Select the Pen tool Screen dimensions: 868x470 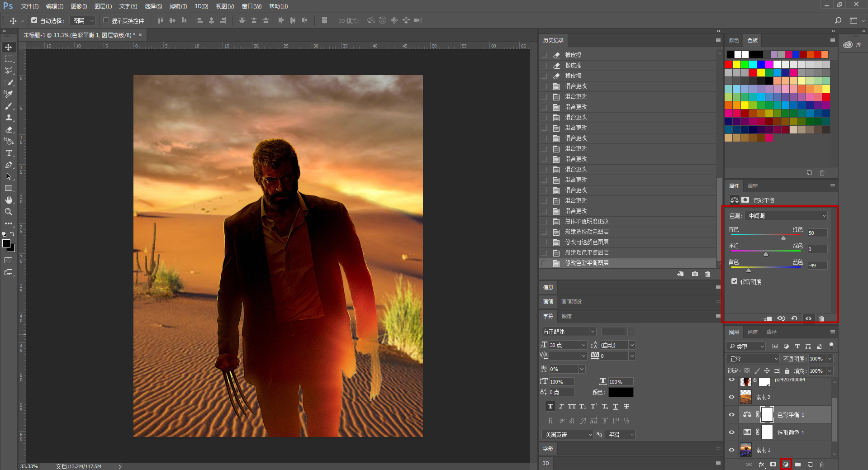click(9, 165)
